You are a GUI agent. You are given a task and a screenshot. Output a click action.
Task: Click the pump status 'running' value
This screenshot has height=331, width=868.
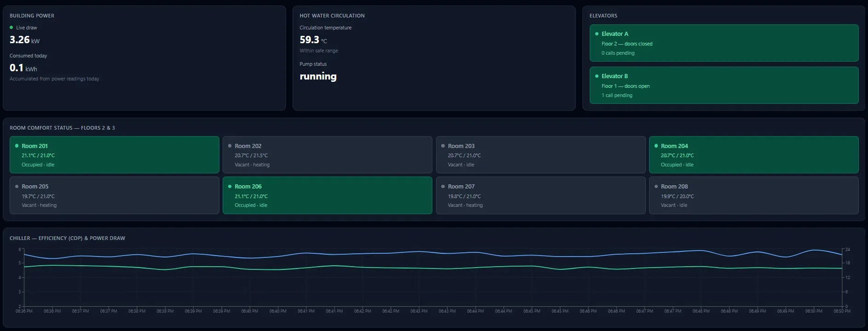(x=318, y=76)
